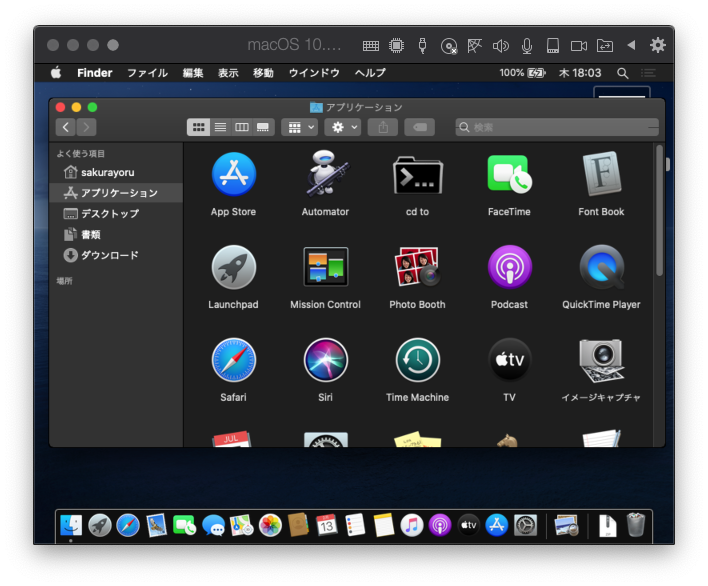
Task: Click the battery 100% status
Action: click(x=522, y=73)
